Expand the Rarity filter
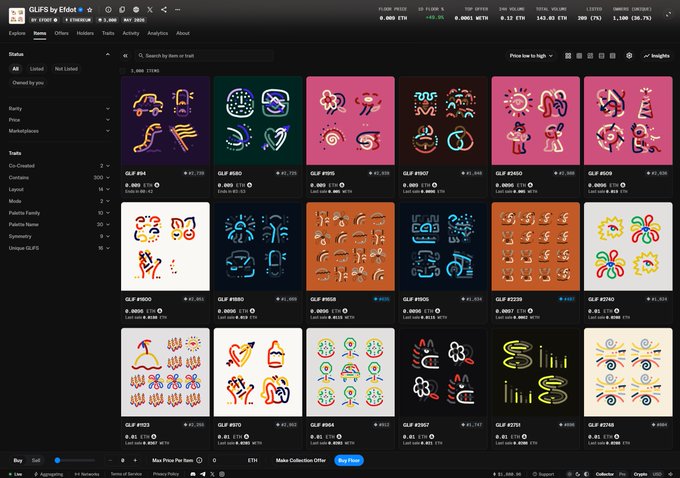This screenshot has width=680, height=478. 59,108
